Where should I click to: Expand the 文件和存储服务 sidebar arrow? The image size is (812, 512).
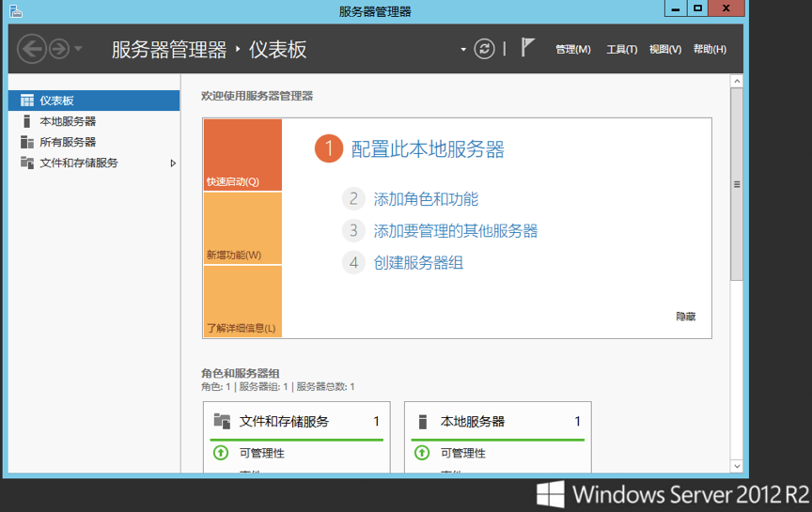coord(173,163)
